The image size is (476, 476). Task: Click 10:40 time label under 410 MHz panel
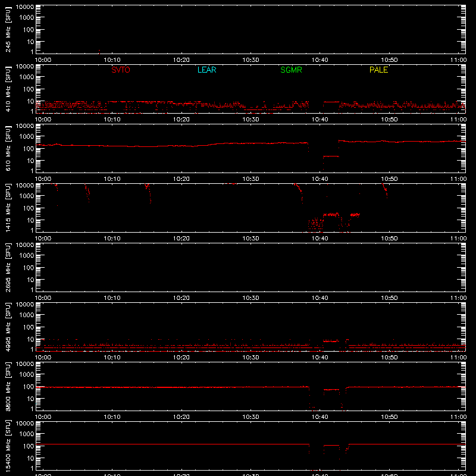[320, 120]
